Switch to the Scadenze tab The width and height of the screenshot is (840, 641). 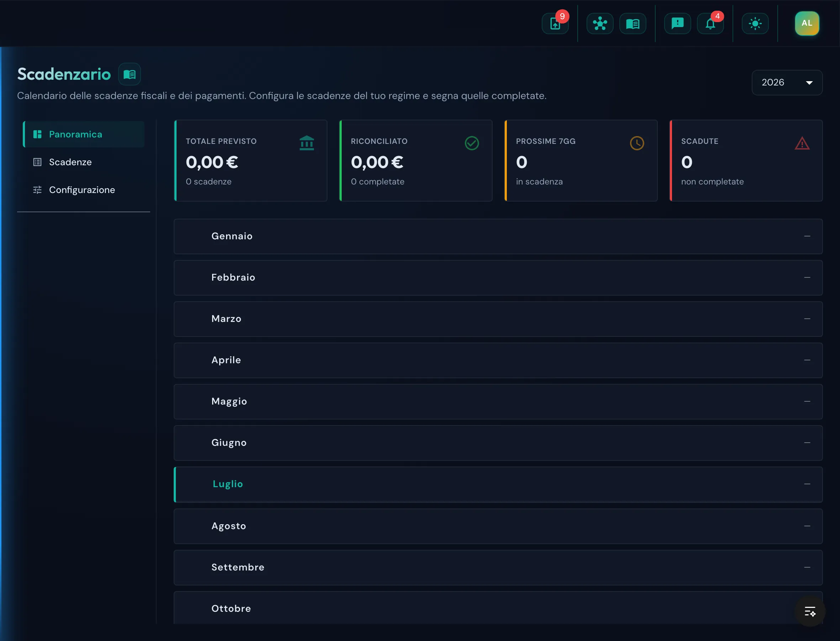[84, 162]
